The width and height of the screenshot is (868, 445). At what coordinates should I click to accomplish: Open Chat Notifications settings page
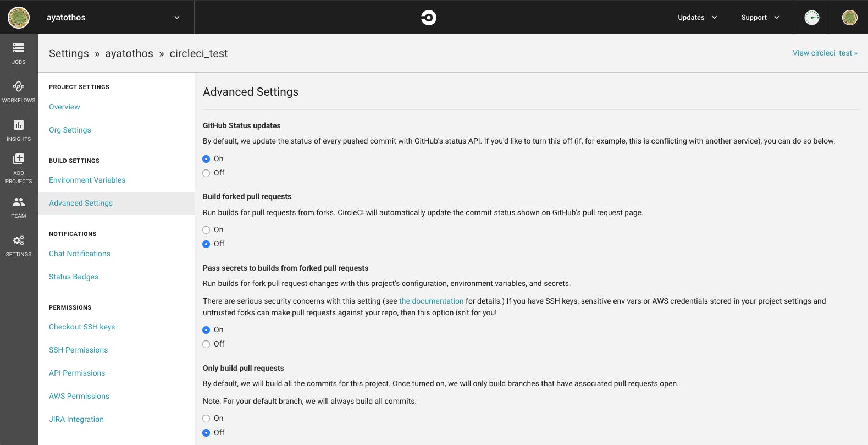click(80, 254)
